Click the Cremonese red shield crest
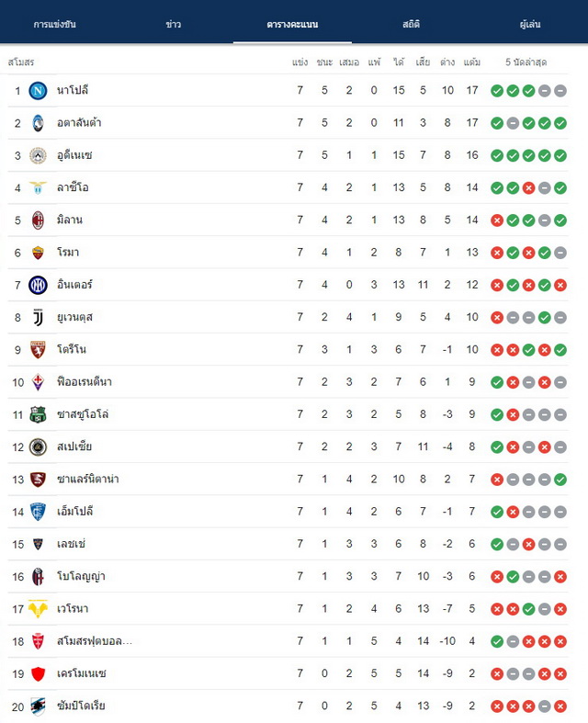The image size is (588, 723). click(x=38, y=673)
